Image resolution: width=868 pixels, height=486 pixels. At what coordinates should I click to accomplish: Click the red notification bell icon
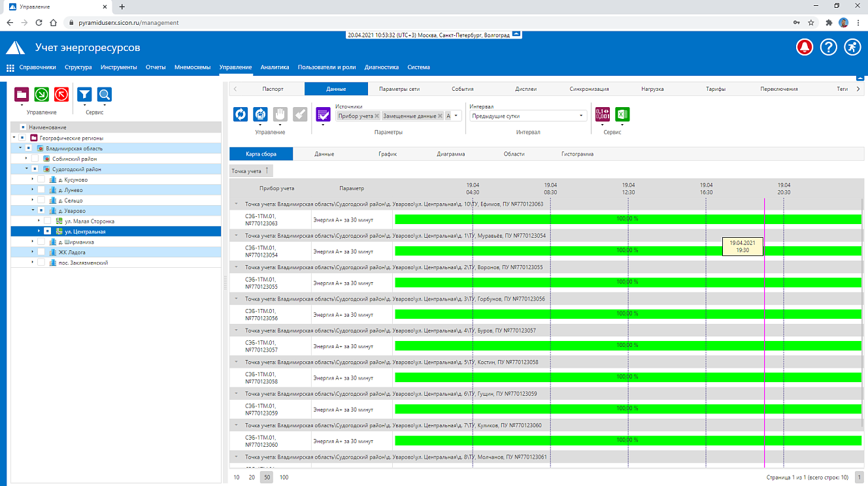coord(805,47)
